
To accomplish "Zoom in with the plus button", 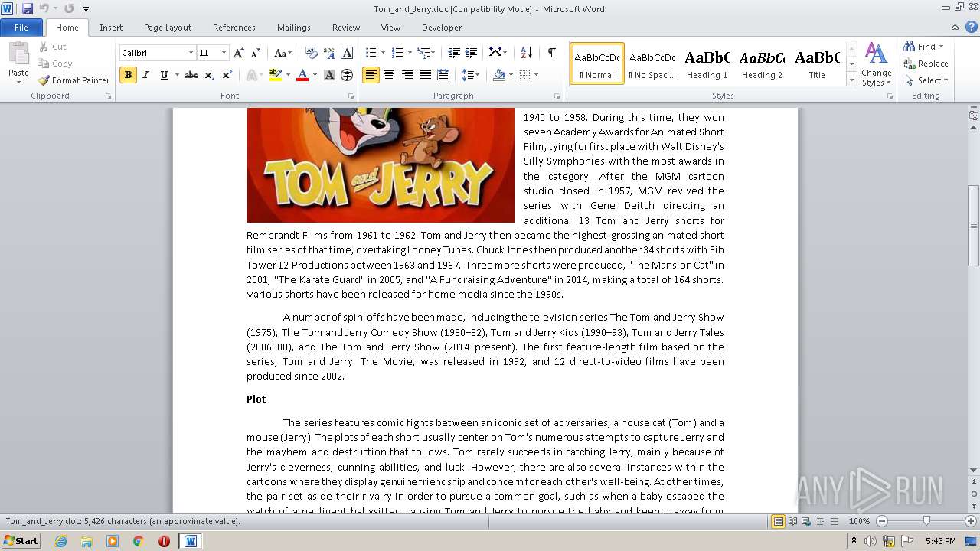I will [x=972, y=521].
